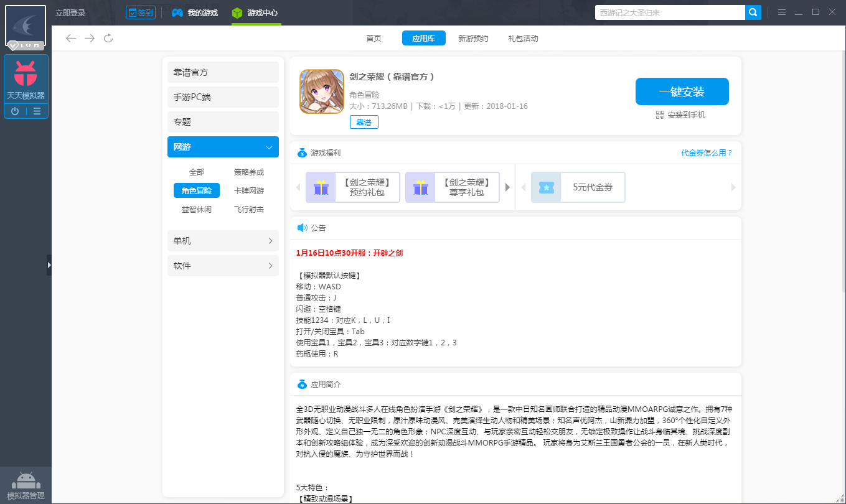Go back with the left arrow

(71, 39)
